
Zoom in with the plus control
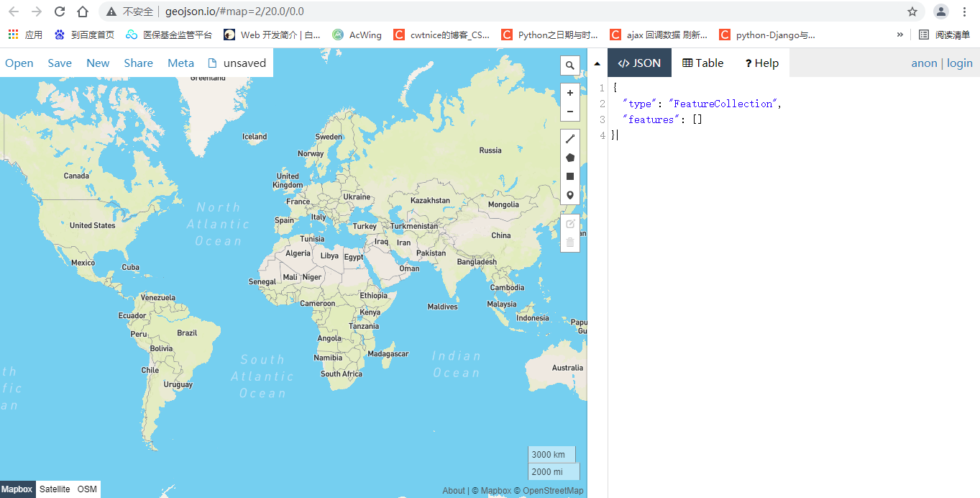pyautogui.click(x=569, y=92)
